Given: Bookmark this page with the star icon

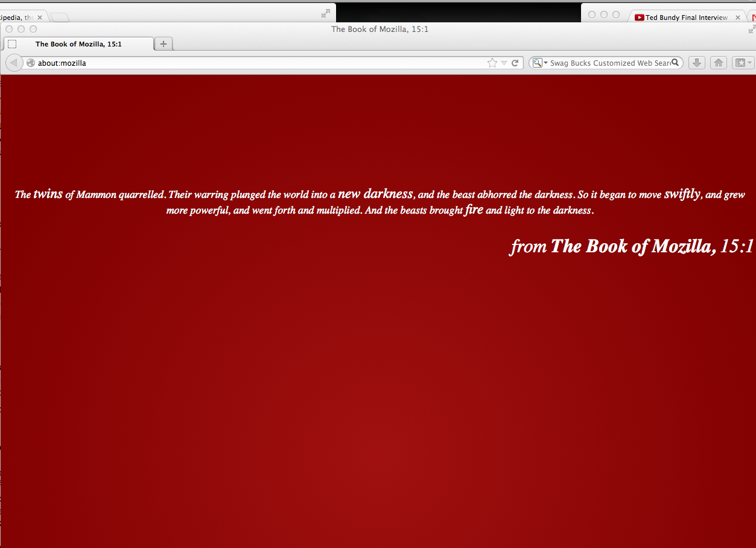Looking at the screenshot, I should point(492,63).
